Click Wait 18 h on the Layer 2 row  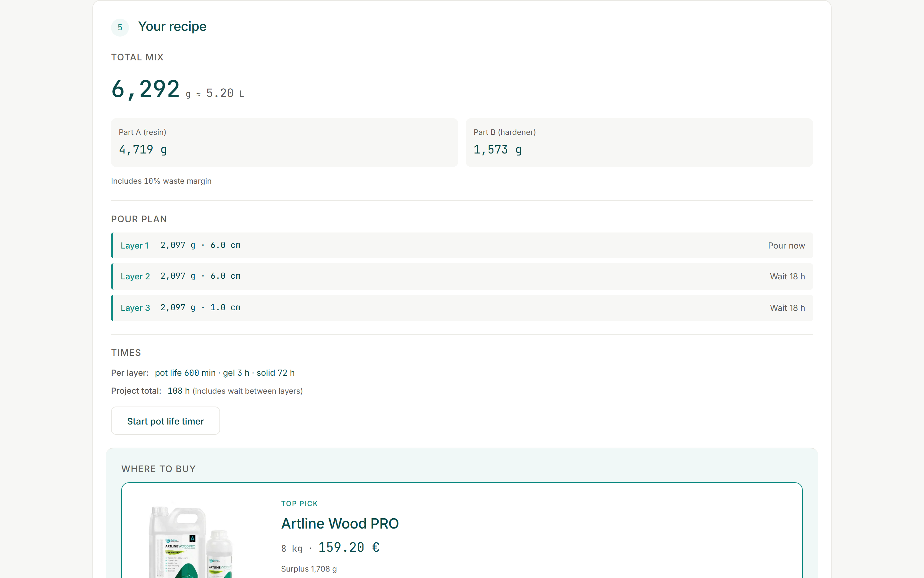(787, 276)
